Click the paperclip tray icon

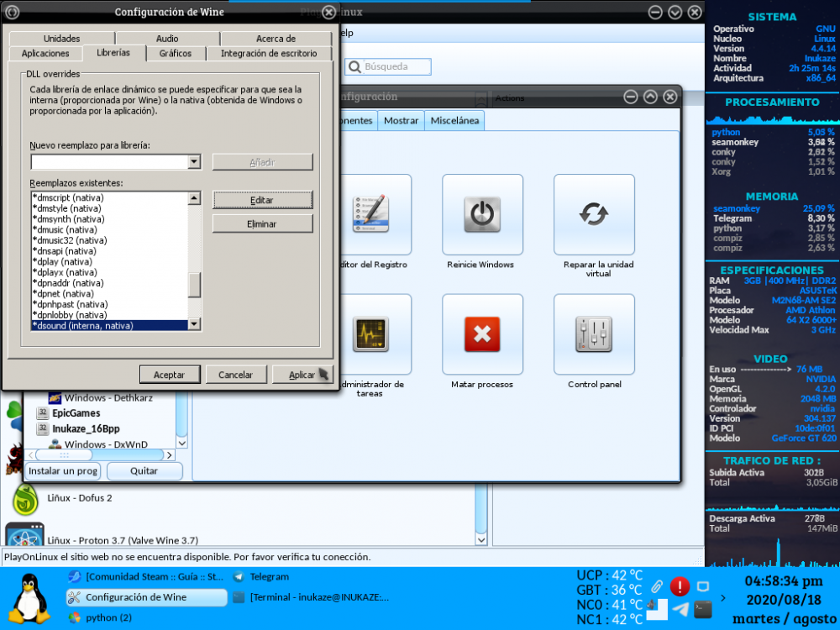click(x=657, y=585)
